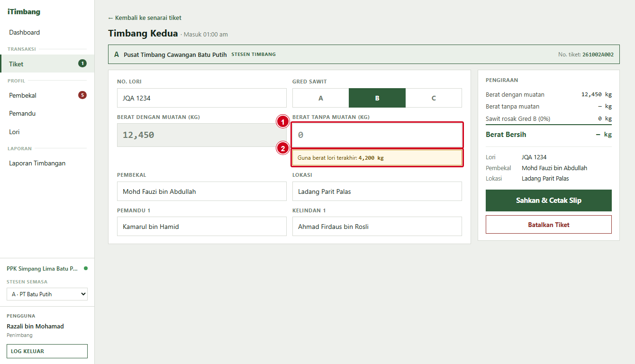Go back via Kembali ke senarai tiket
The image size is (635, 364).
click(x=145, y=18)
